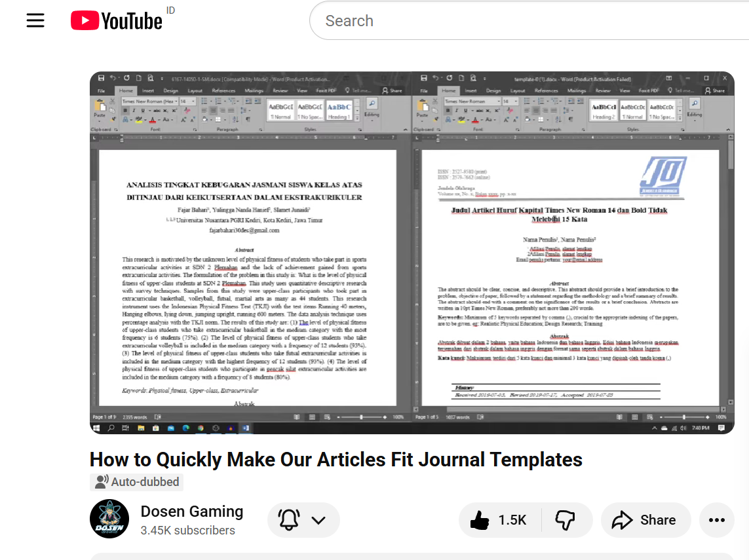Open the YouTube hamburger guide menu
749x560 pixels.
pyautogui.click(x=35, y=21)
